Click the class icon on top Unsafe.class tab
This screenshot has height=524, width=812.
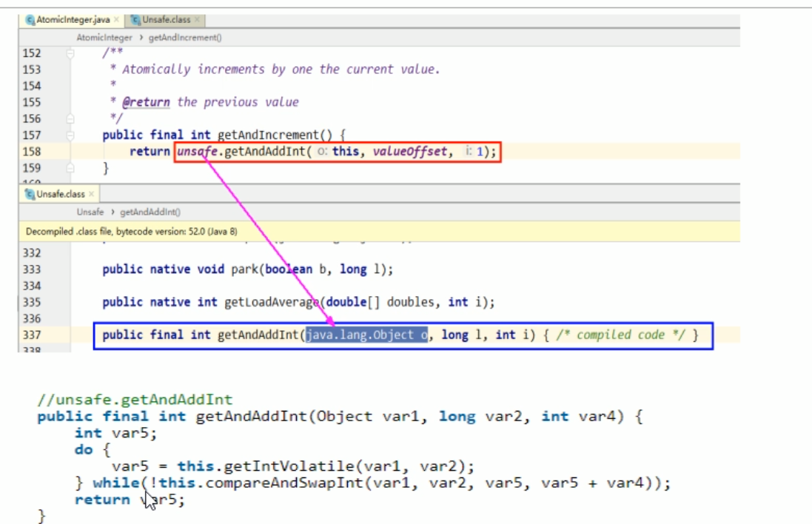pos(135,20)
